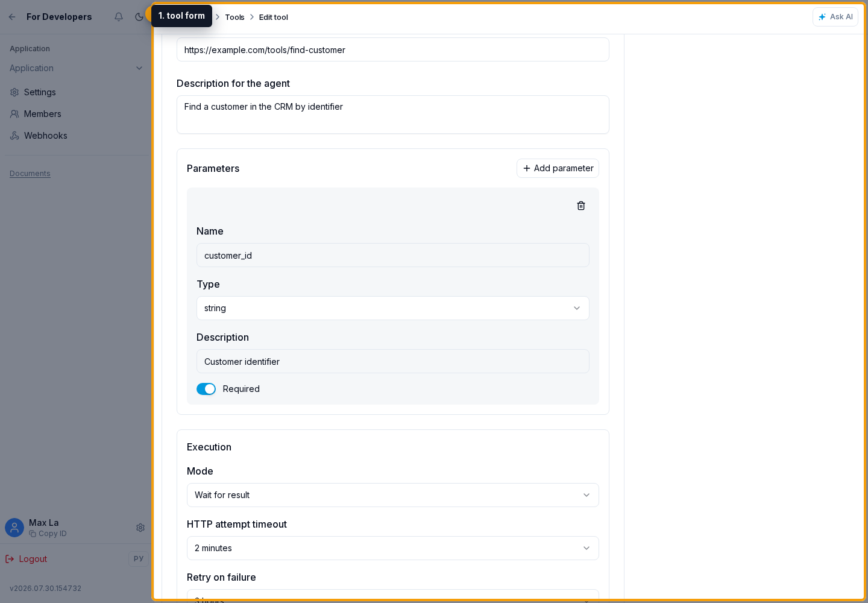This screenshot has width=868, height=603.
Task: Click the For Developers title
Action: (x=59, y=17)
